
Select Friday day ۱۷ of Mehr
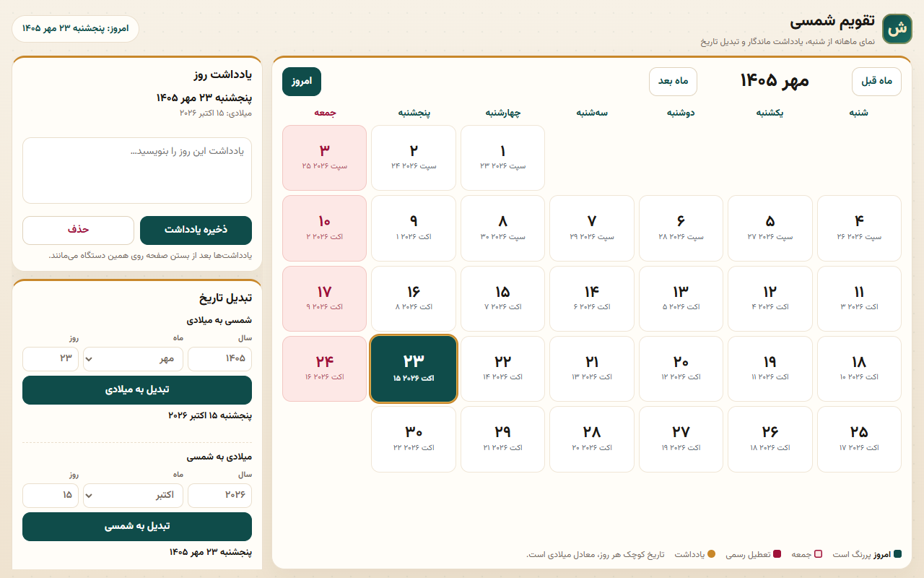coord(324,298)
